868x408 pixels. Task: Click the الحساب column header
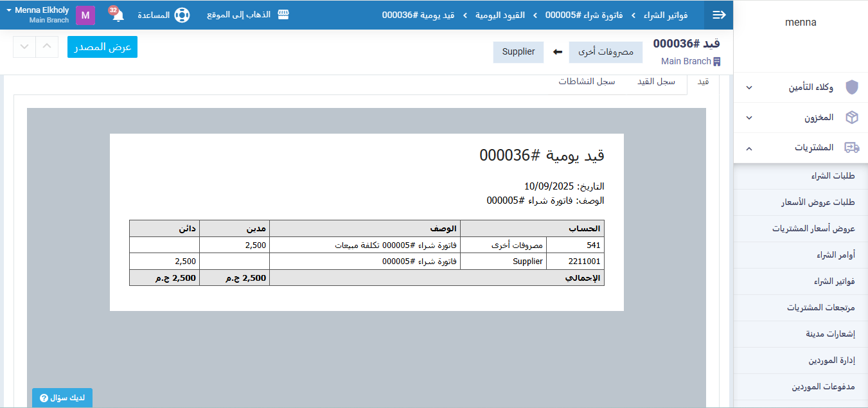(x=533, y=228)
